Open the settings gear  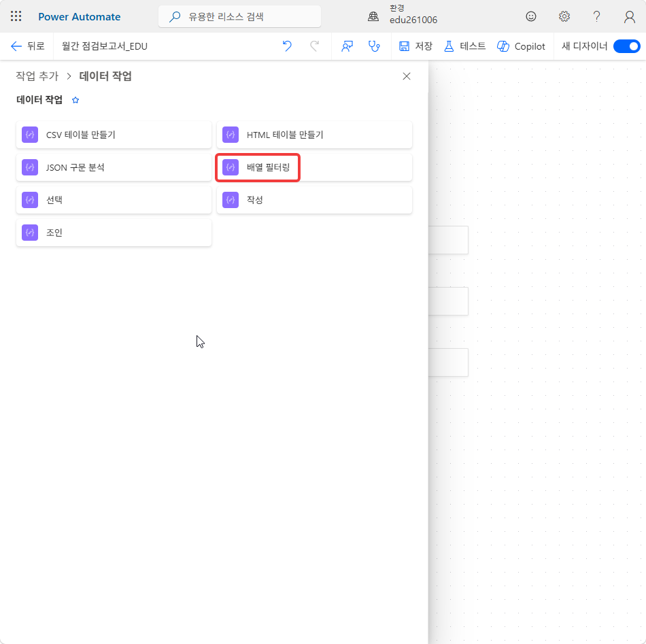coord(564,16)
